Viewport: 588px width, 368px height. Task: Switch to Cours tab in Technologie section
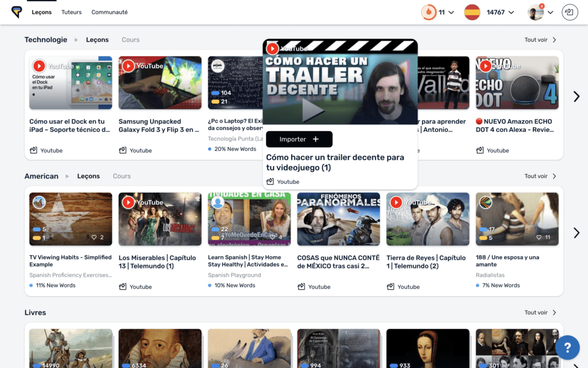[x=130, y=40]
